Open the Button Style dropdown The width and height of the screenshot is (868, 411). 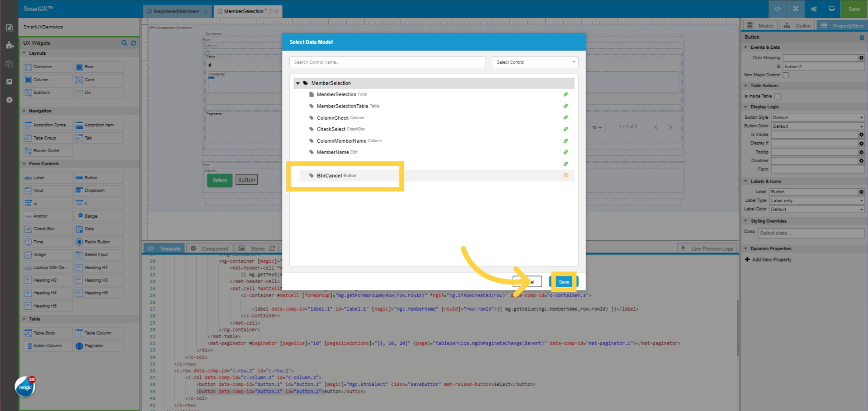(x=817, y=117)
